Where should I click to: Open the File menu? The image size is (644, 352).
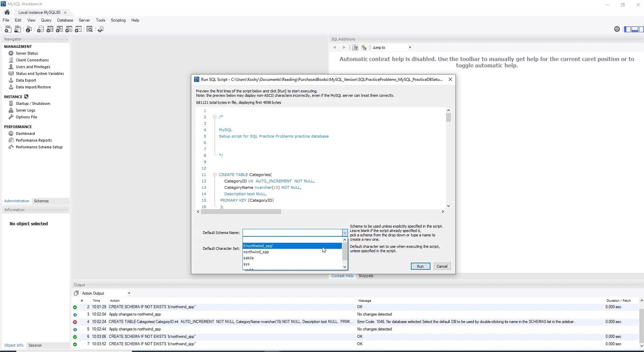pos(6,20)
